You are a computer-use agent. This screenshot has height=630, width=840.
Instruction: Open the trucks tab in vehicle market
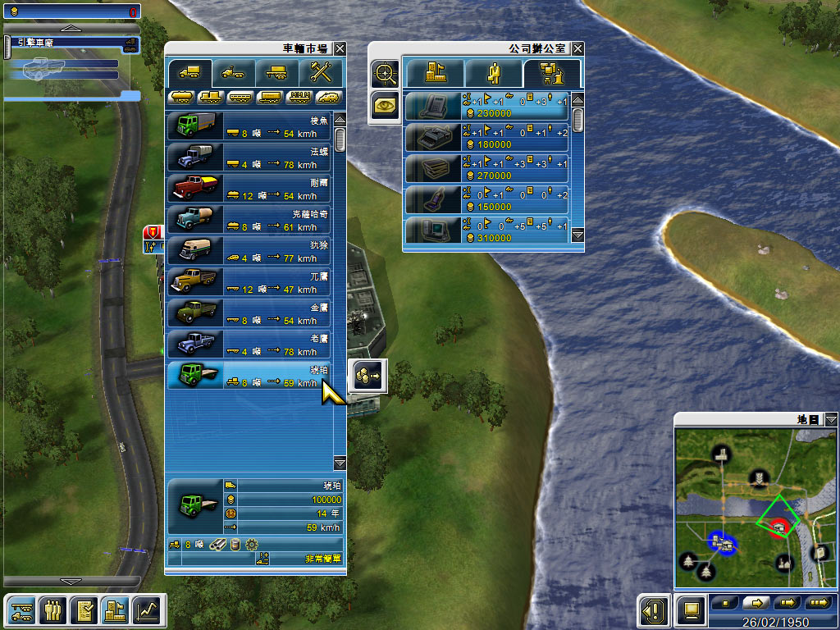(189, 73)
